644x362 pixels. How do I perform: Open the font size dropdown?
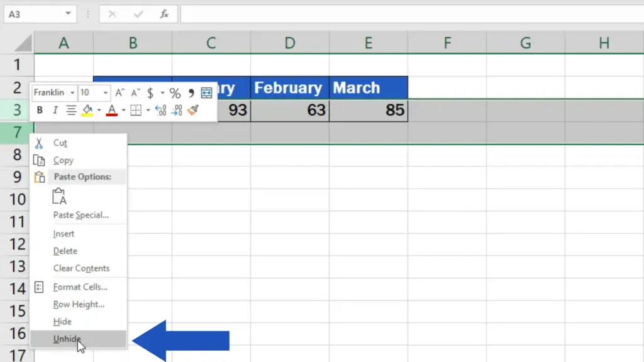pyautogui.click(x=104, y=92)
